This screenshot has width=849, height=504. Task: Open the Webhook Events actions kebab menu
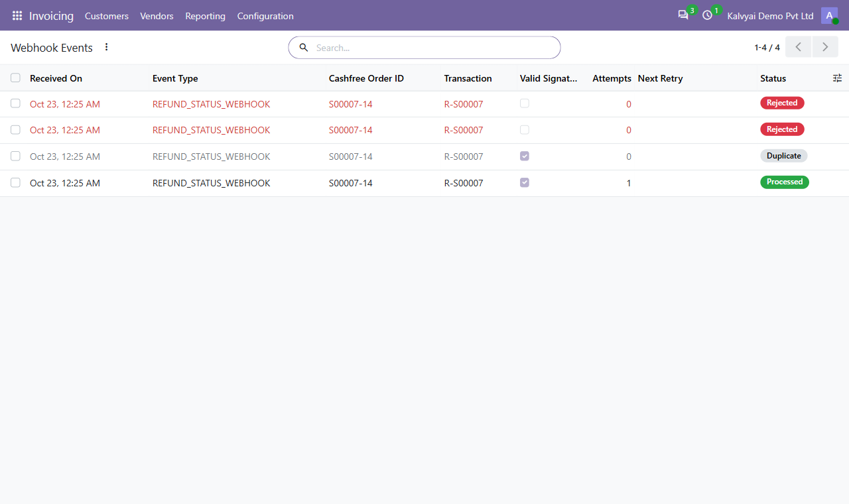pos(107,47)
